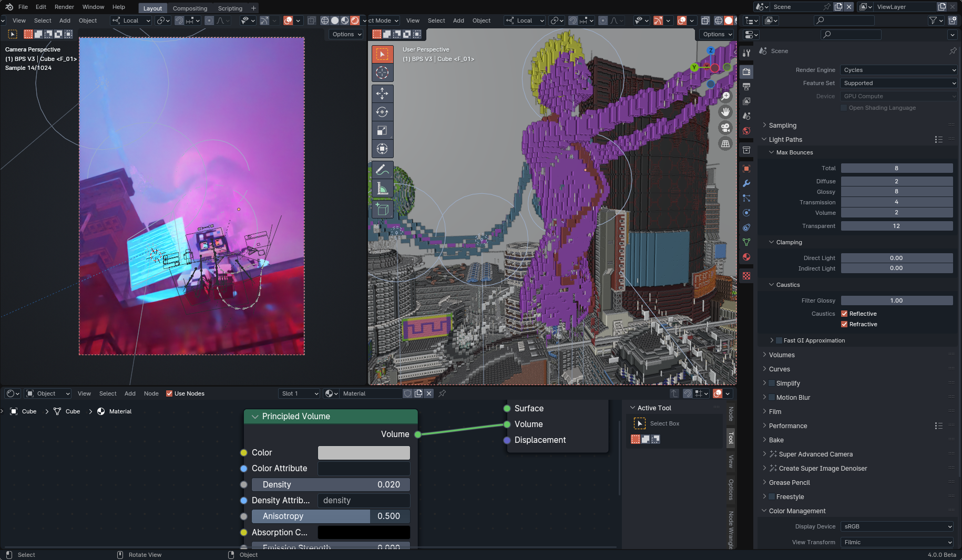Click the Principled Volume Color swatch

tap(364, 453)
